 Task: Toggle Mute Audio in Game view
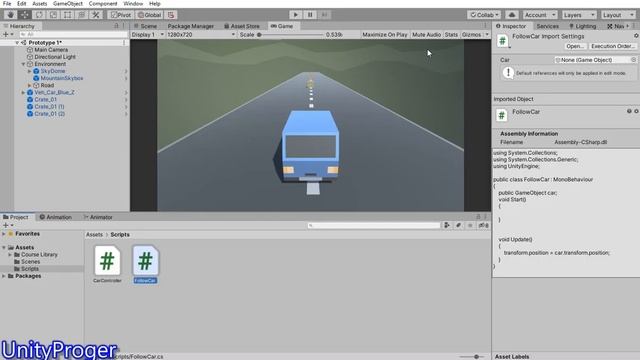[426, 35]
